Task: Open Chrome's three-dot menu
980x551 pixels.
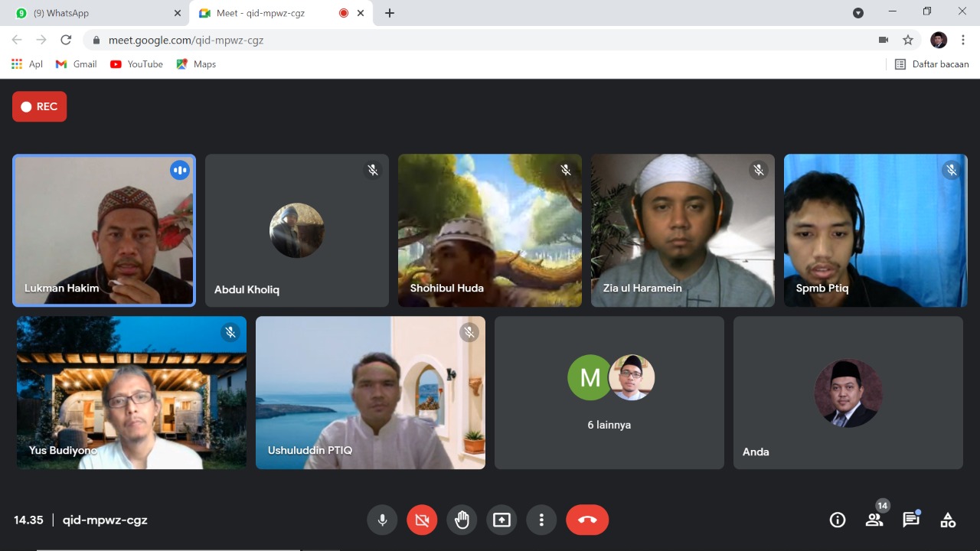Action: 962,40
